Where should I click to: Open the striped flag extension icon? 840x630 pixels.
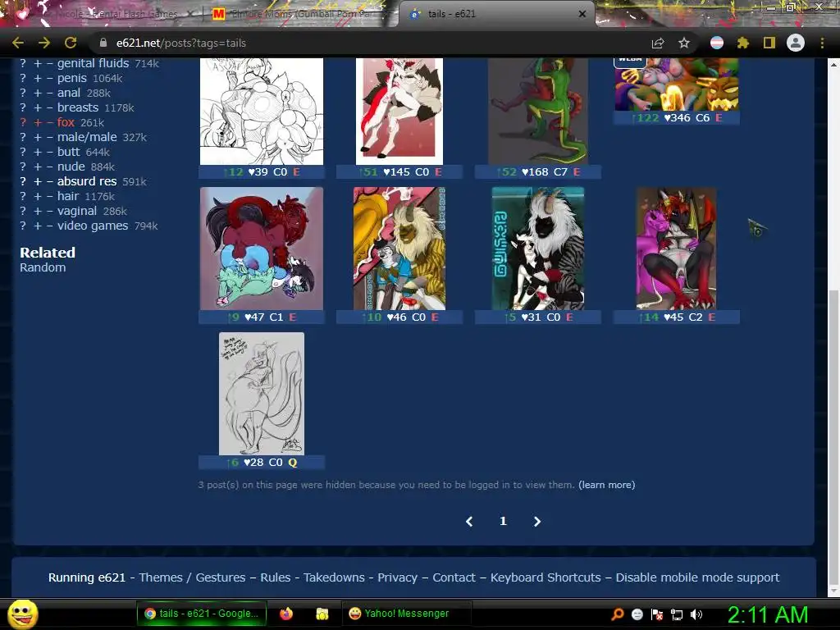(x=717, y=43)
